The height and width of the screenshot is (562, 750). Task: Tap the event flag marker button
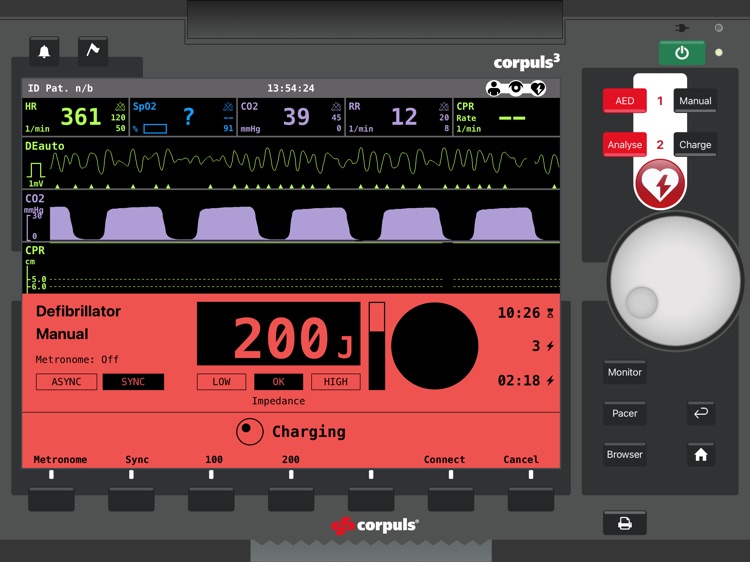pos(93,50)
